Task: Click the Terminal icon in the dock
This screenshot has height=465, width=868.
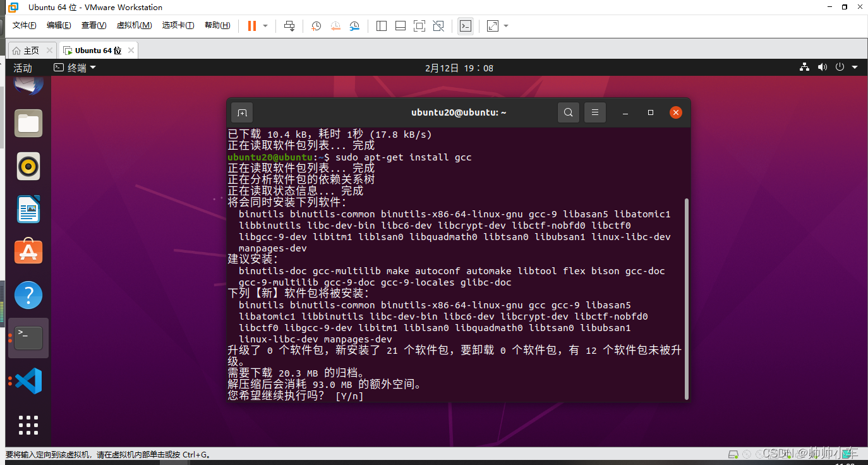Action: click(28, 338)
